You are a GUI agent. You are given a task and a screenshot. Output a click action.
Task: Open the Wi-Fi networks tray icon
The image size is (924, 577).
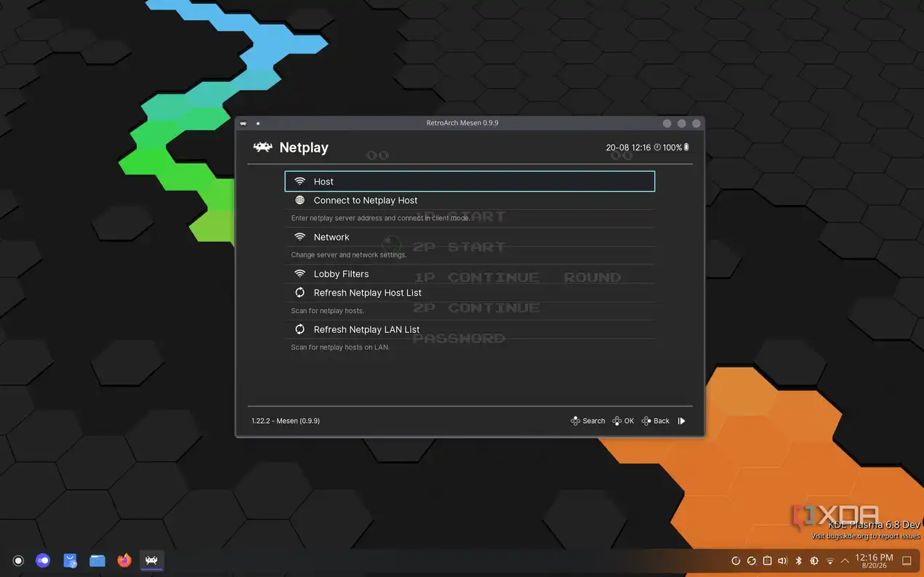(x=830, y=561)
